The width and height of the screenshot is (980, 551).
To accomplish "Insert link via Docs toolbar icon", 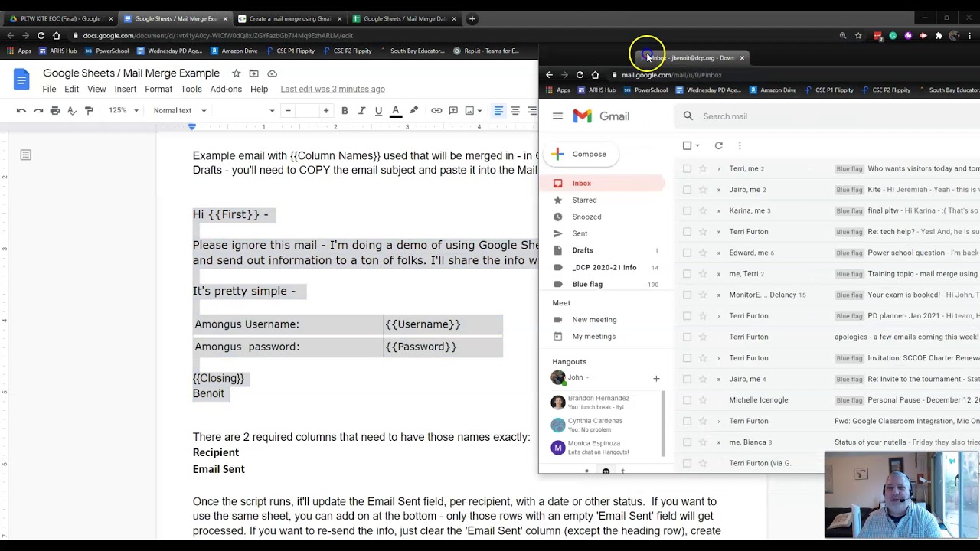I will pyautogui.click(x=436, y=110).
